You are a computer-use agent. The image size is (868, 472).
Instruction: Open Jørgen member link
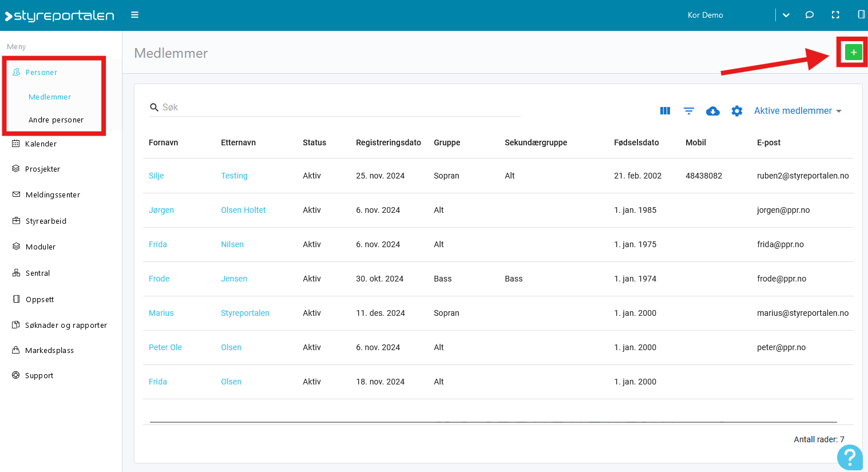pos(161,210)
